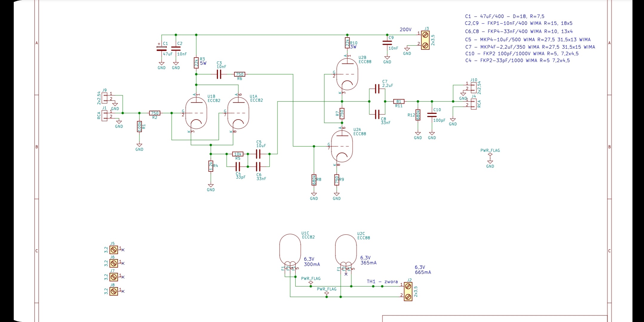Click the R11 81 ohm resistor
Screen dimensions: 644x322
399,101
